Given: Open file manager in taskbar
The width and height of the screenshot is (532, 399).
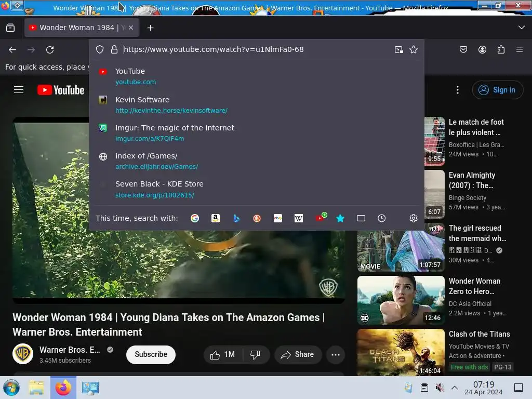Looking at the screenshot, I should pos(36,388).
